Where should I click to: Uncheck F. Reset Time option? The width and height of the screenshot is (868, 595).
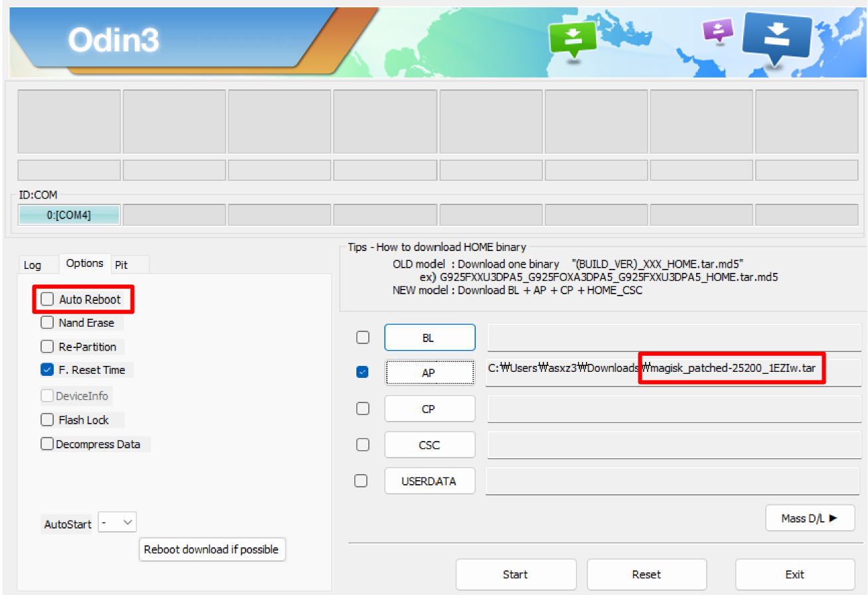pos(47,370)
